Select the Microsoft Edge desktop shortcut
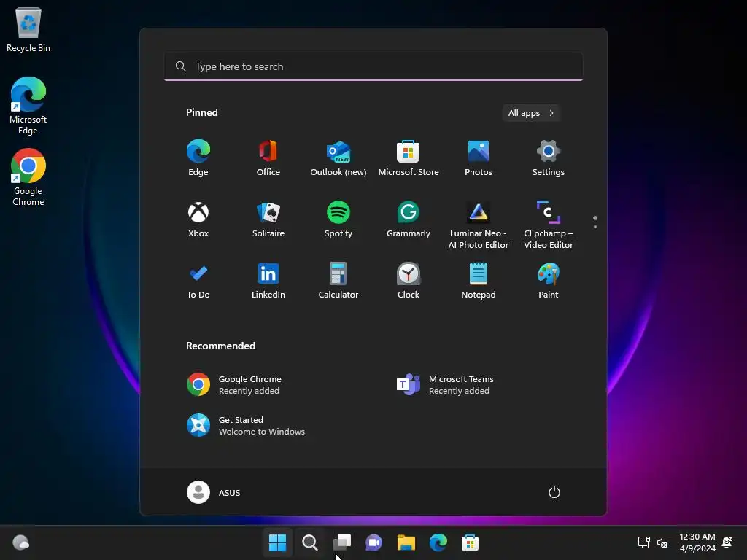The width and height of the screenshot is (747, 560). (28, 106)
